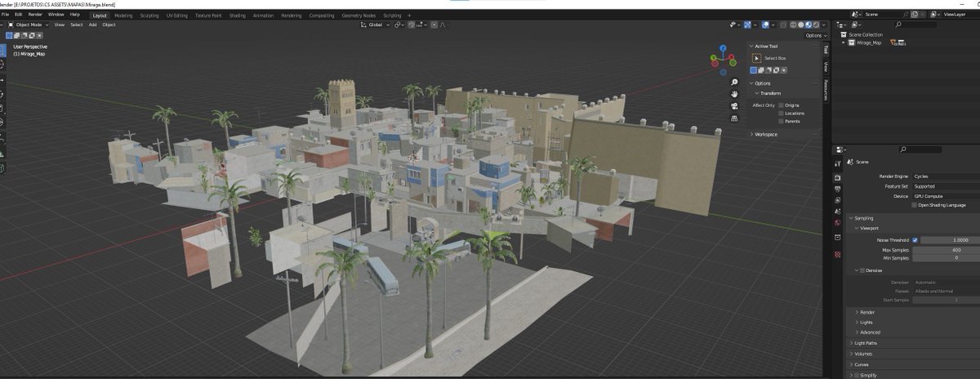Screen dimensions: 980x379
Task: Switch to rendered viewport shading
Action: point(816,25)
